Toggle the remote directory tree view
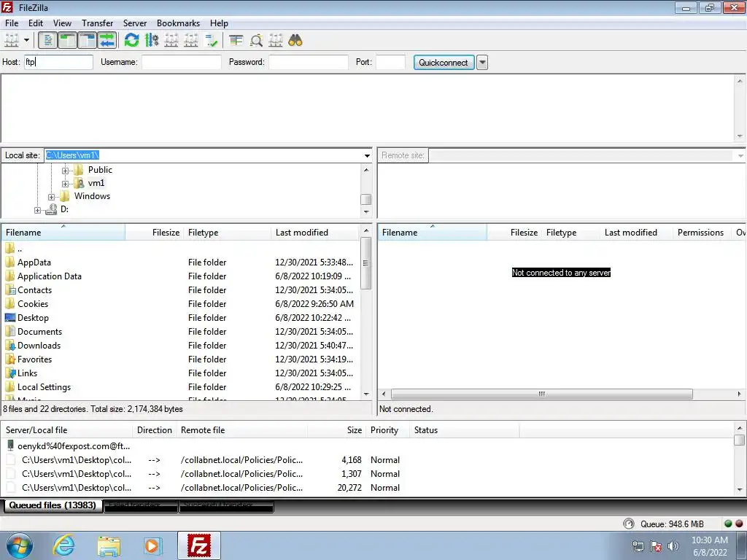Viewport: 747px width, 560px height. click(88, 41)
